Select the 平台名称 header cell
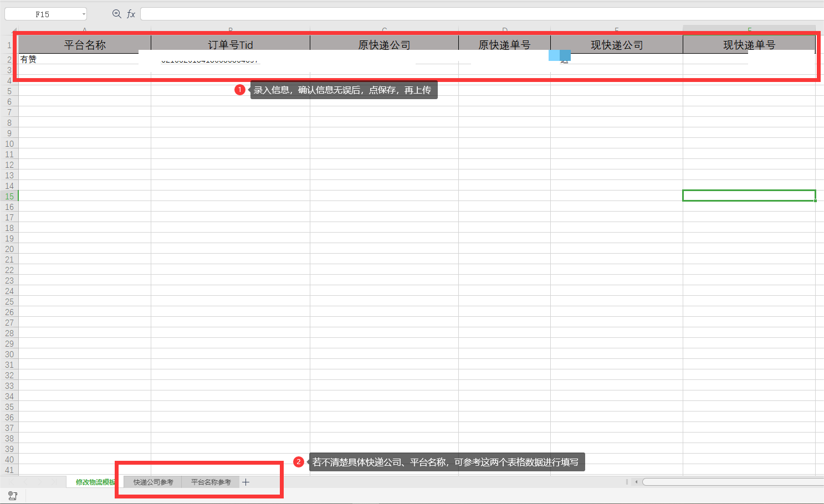Screen dimensions: 824x504 point(85,45)
